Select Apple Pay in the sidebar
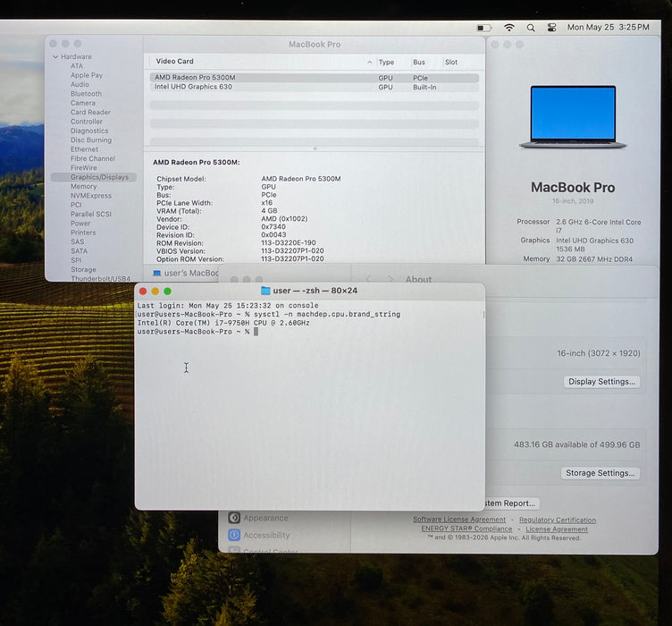This screenshot has width=672, height=626. tap(87, 75)
